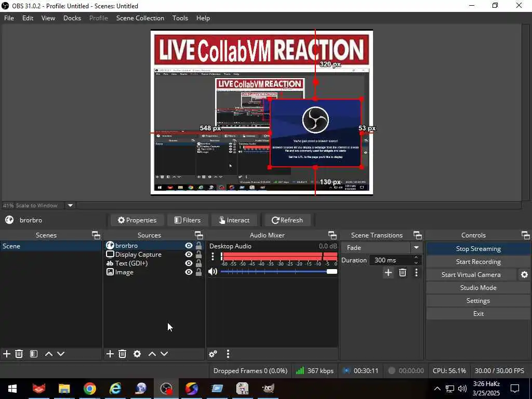Move scene down arrow in Scenes dock
Screen dimensions: 532x399
click(61, 354)
